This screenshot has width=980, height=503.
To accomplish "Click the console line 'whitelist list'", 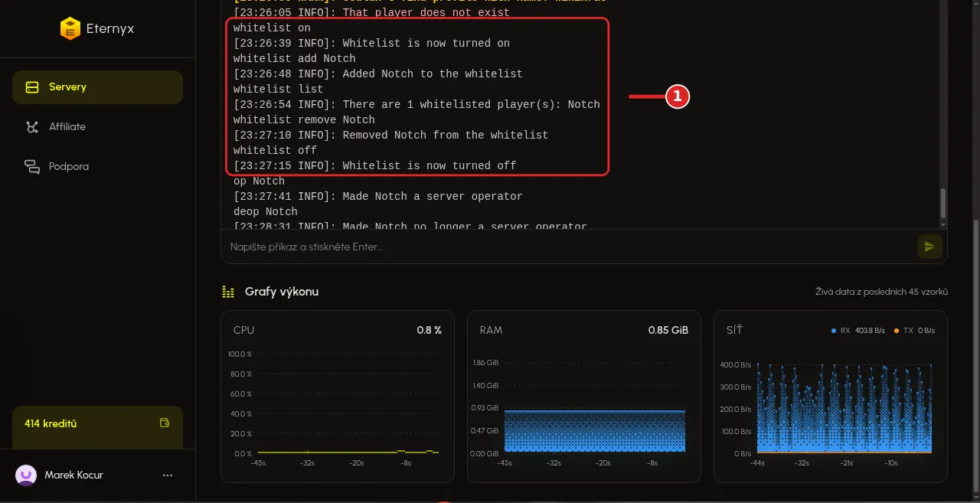I will pyautogui.click(x=279, y=90).
